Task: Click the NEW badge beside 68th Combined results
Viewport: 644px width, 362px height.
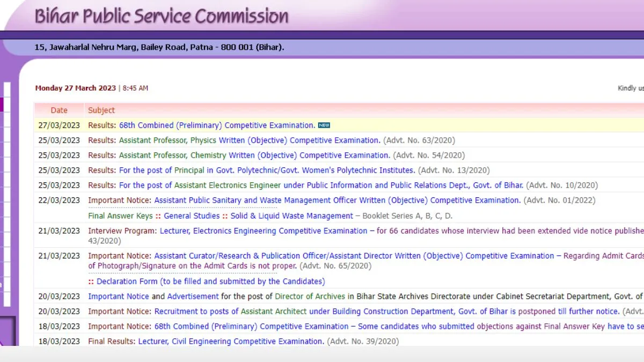Action: click(324, 125)
